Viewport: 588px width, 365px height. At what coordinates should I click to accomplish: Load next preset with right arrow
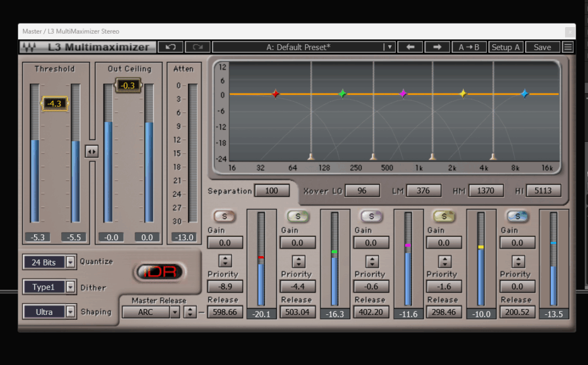[x=437, y=47]
